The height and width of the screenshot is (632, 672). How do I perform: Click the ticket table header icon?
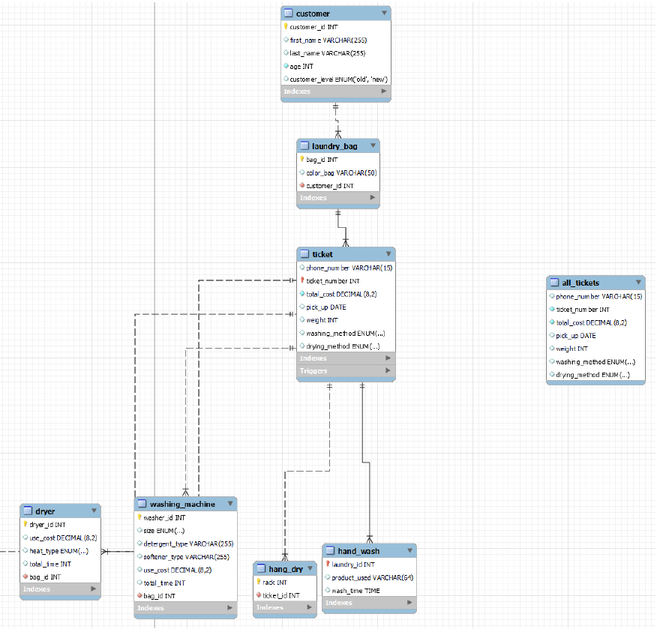click(304, 254)
